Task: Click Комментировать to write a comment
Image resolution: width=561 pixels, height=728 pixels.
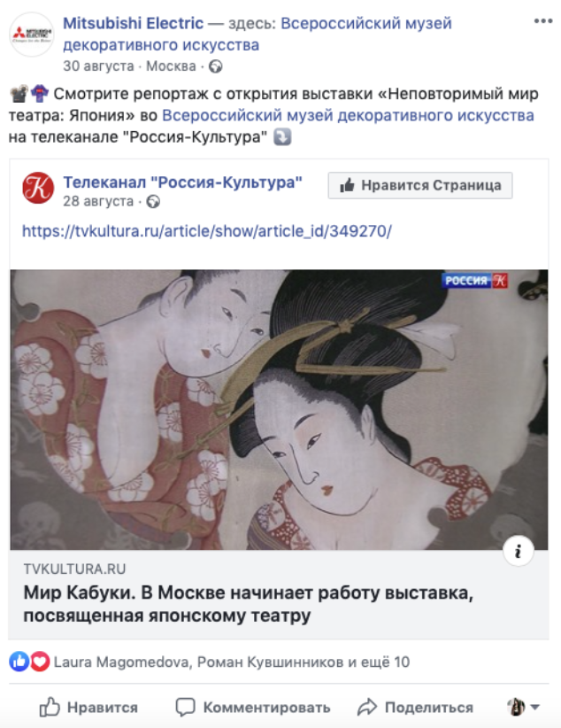Action: click(253, 707)
